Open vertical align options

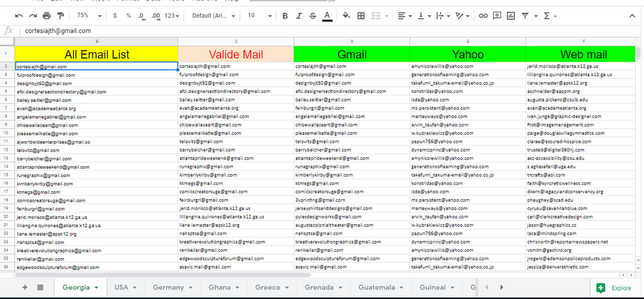pyautogui.click(x=423, y=16)
